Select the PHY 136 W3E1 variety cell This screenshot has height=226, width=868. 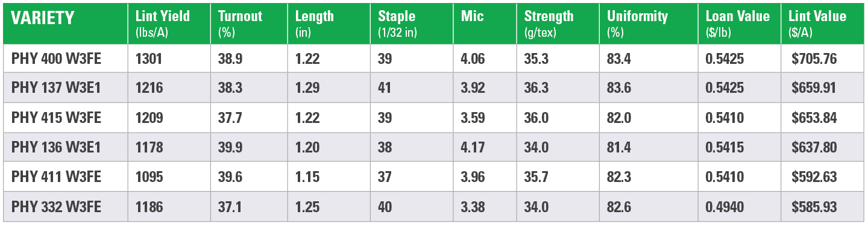coord(55,147)
